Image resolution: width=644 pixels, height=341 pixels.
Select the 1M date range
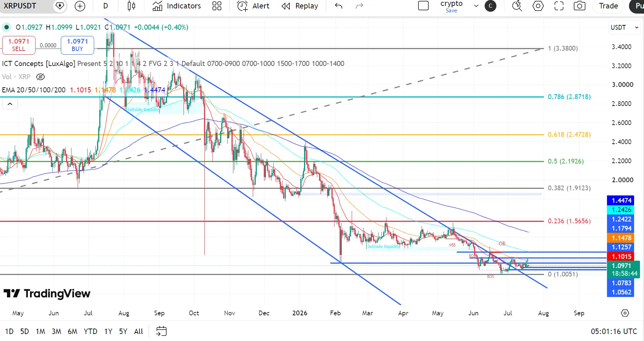click(x=40, y=331)
